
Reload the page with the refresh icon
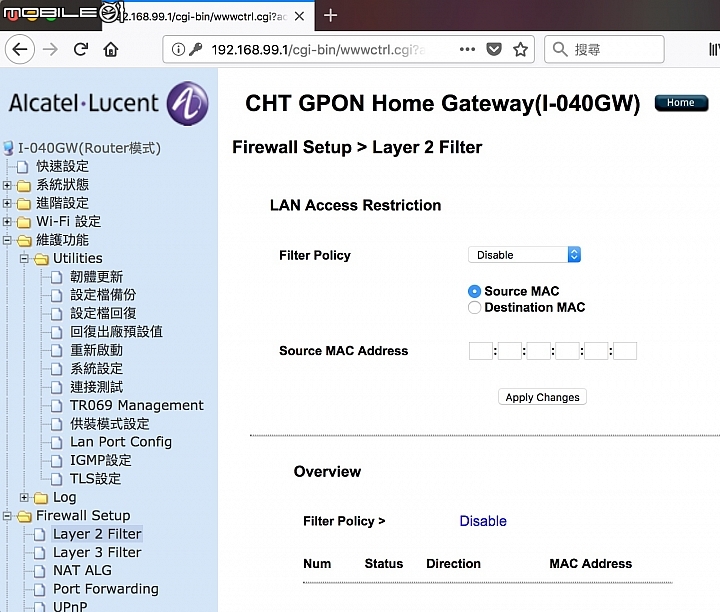(81, 49)
